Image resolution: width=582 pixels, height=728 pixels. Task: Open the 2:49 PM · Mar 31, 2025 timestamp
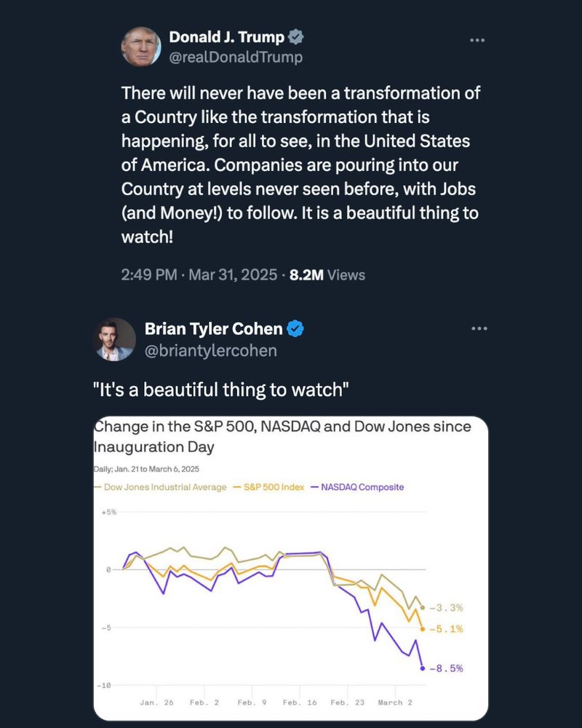(x=199, y=274)
